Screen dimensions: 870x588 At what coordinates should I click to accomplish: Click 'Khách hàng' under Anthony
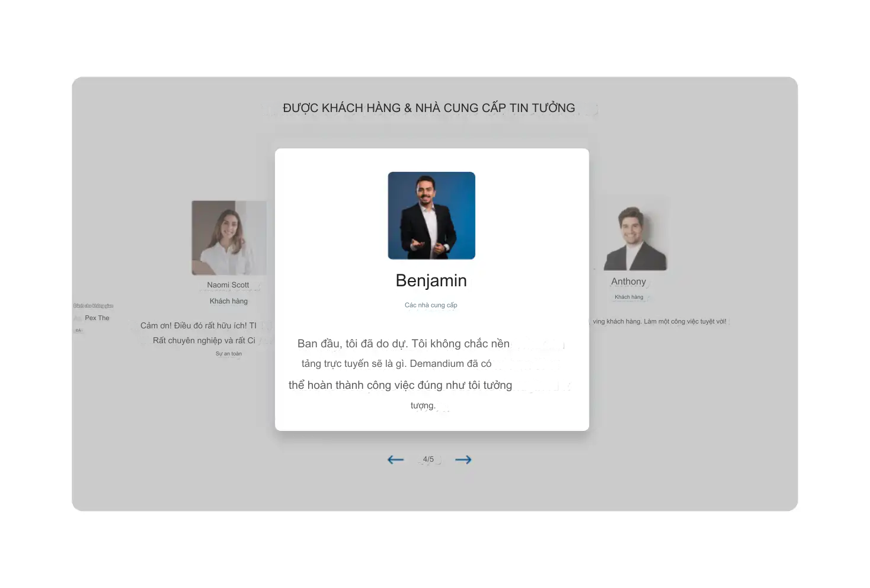click(x=629, y=297)
